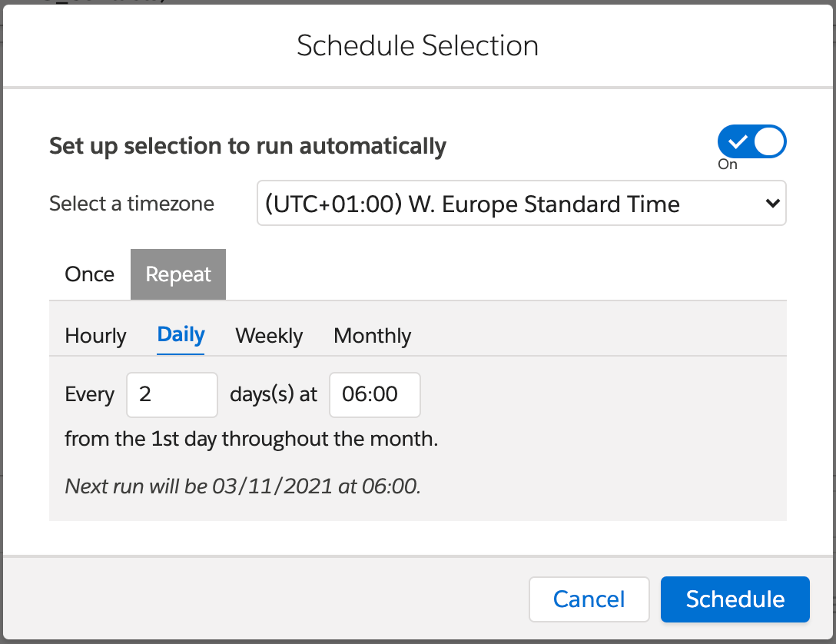Click the 'from the 1st day' text
The height and width of the screenshot is (644, 836).
(251, 440)
